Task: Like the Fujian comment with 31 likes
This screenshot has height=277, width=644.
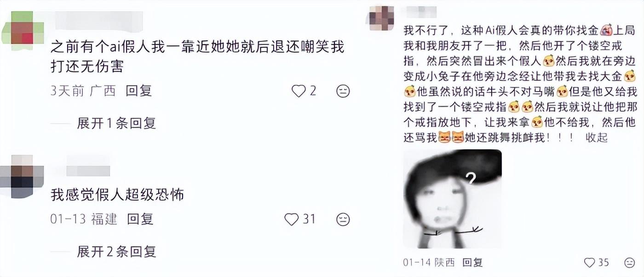Action: click(x=292, y=219)
